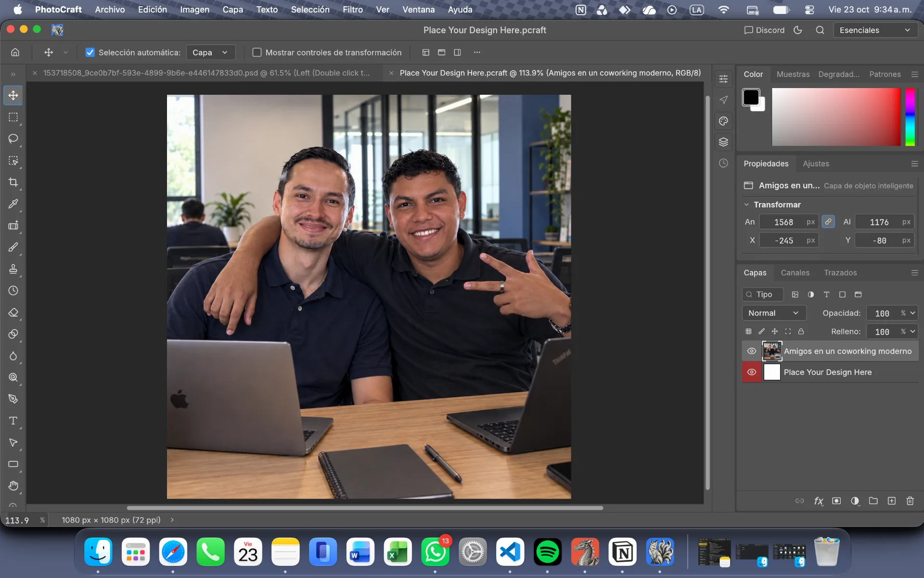Select the Pen tool
This screenshot has height=578, width=924.
coord(13,399)
